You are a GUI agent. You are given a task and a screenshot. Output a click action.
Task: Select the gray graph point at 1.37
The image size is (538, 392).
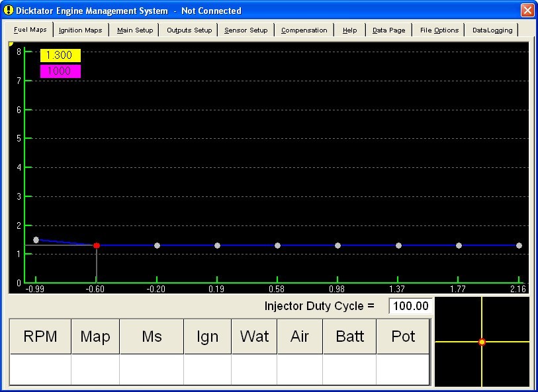tap(398, 245)
